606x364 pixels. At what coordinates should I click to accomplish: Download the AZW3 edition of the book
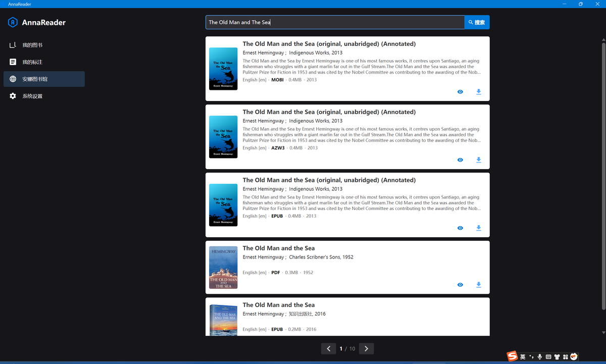click(x=479, y=160)
